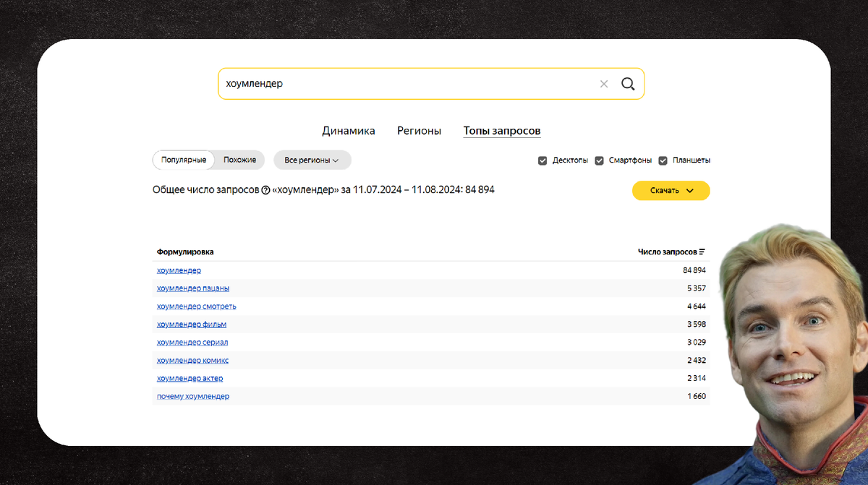Click the magnifying glass search icon
Screen dimensions: 868x485
point(628,84)
